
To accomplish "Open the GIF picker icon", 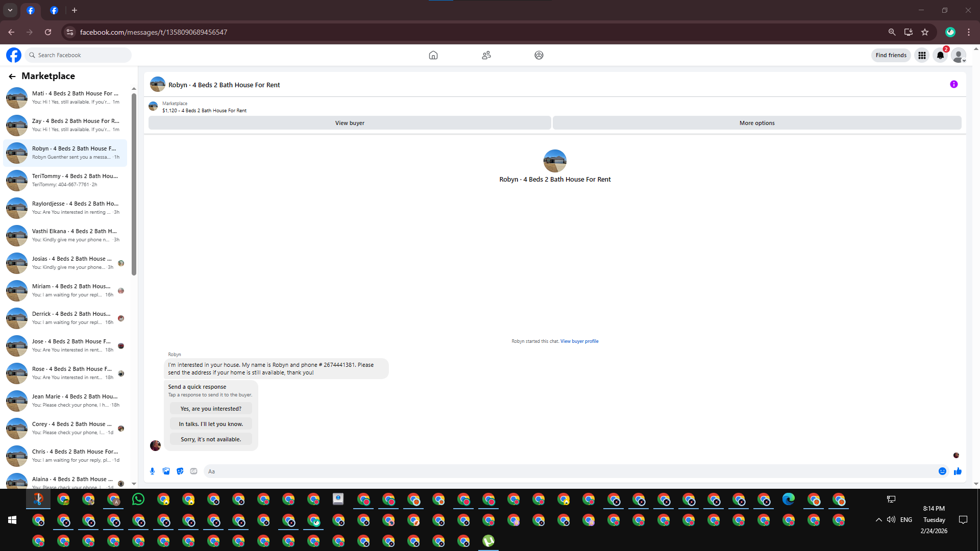I will coord(193,471).
